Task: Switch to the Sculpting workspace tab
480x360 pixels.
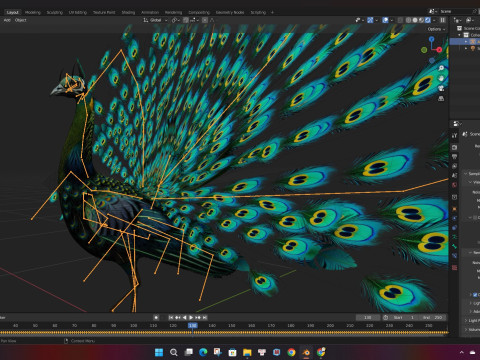Action: pos(55,12)
